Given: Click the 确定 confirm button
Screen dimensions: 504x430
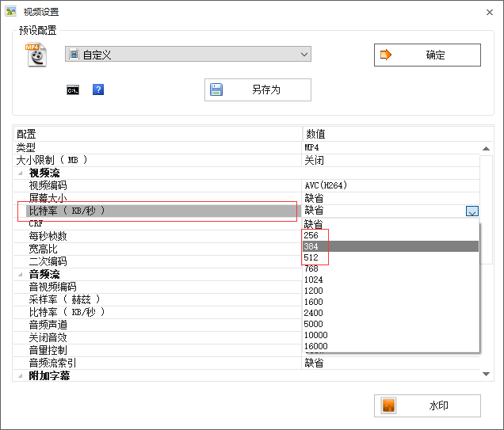Looking at the screenshot, I should (427, 55).
